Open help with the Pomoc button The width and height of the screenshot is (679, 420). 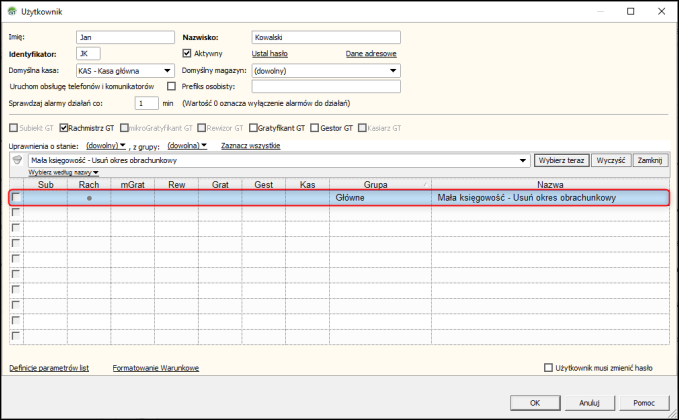pyautogui.click(x=644, y=403)
